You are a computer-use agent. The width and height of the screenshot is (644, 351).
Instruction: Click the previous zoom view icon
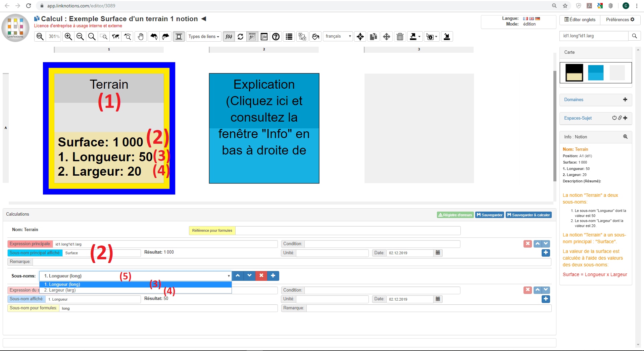point(128,36)
